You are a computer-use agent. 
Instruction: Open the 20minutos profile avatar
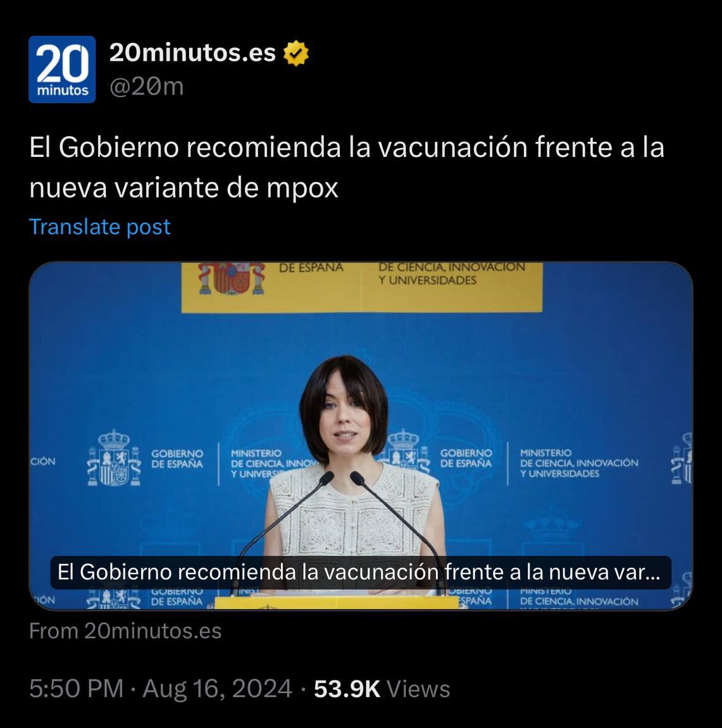pyautogui.click(x=62, y=69)
